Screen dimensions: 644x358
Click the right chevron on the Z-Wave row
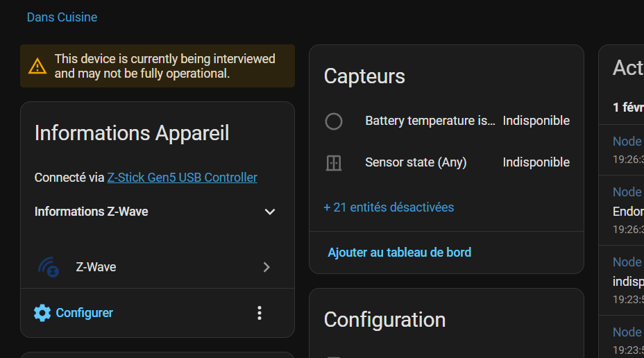(x=266, y=267)
